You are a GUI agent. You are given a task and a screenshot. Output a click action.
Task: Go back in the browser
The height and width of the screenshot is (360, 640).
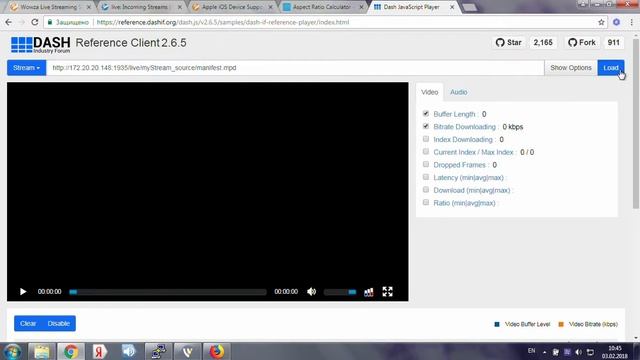coord(9,22)
